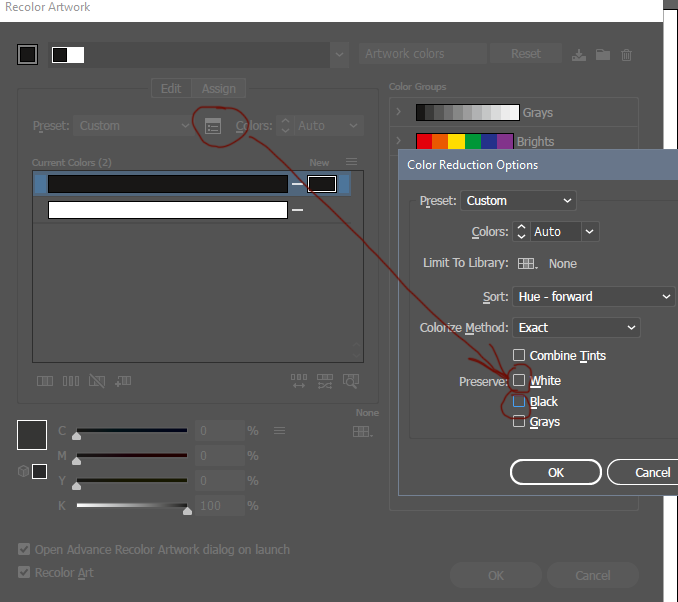Check the Preserve White checkbox
This screenshot has width=678, height=602.
(519, 380)
